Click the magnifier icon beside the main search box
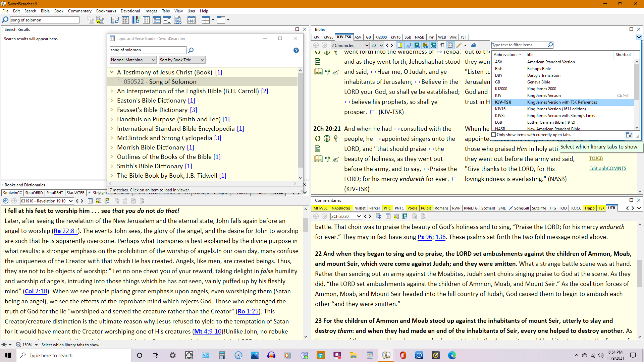This screenshot has height=362, width=644. [x=5, y=20]
